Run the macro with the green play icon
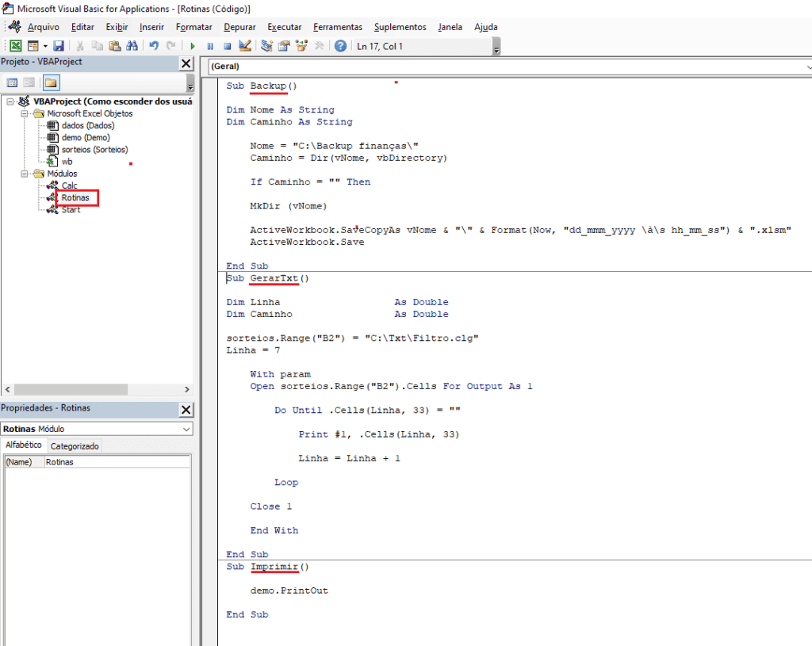The width and height of the screenshot is (812, 646). pyautogui.click(x=193, y=46)
